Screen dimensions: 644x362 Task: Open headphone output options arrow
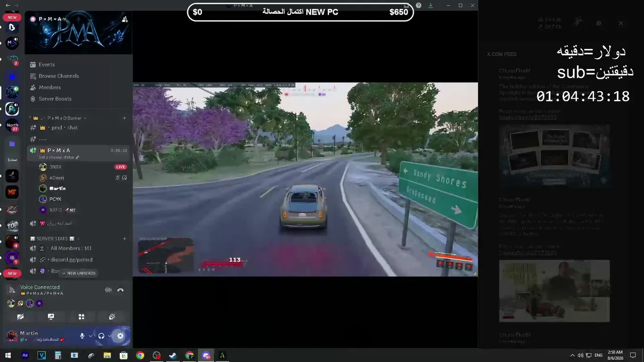tap(109, 336)
